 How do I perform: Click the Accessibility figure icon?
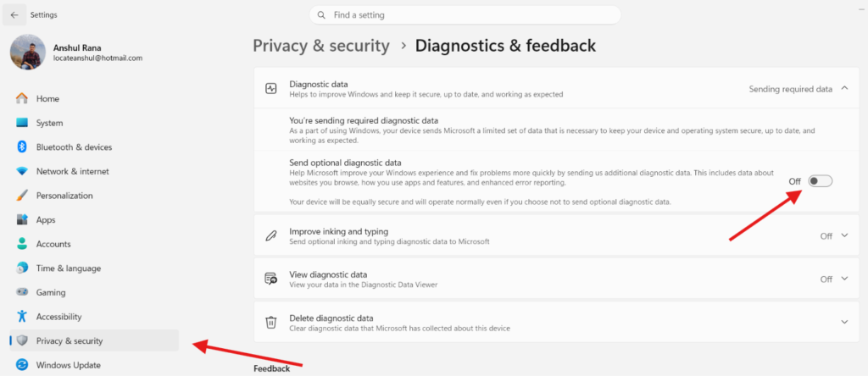pyautogui.click(x=22, y=317)
